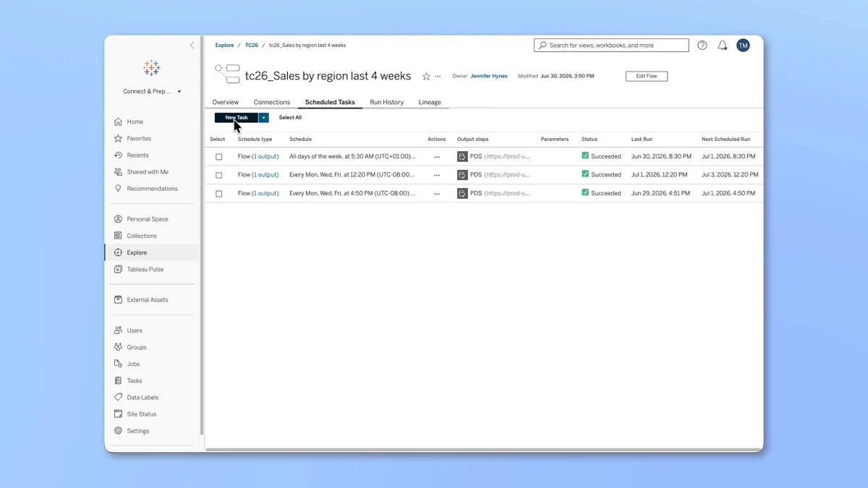Click Succeeded status in 12:20 PM row
Viewport: 868px width, 488px height.
tap(601, 175)
